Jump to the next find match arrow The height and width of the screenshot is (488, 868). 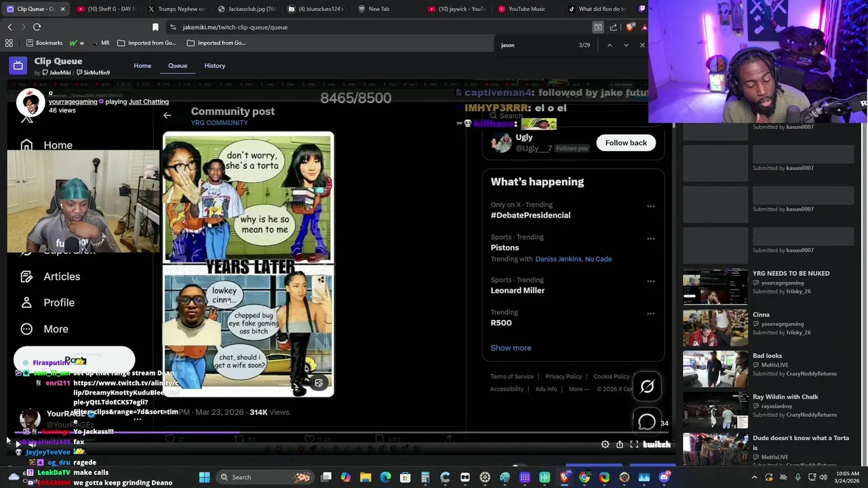(625, 45)
